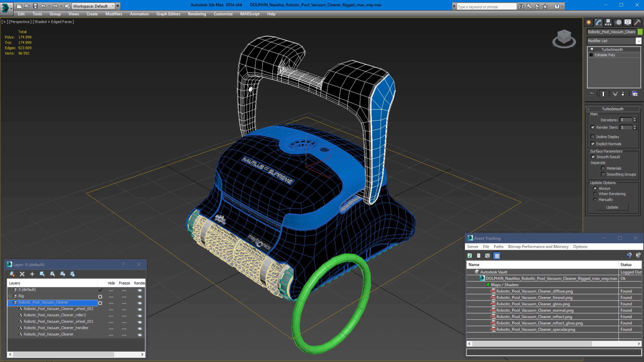The width and height of the screenshot is (644, 362).
Task: Enable Separate by Materials checkbox
Action: [x=603, y=168]
